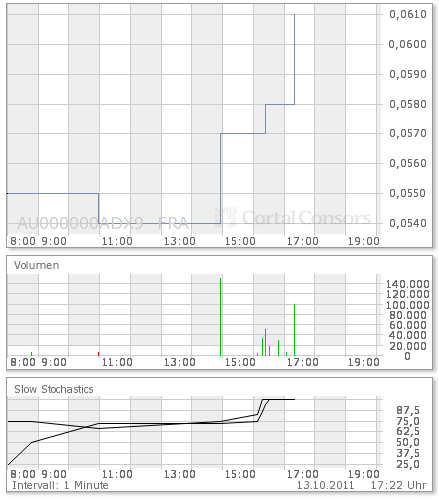The height and width of the screenshot is (501, 439).
Task: Click the 0,0570 price axis label
Action: pyautogui.click(x=408, y=133)
